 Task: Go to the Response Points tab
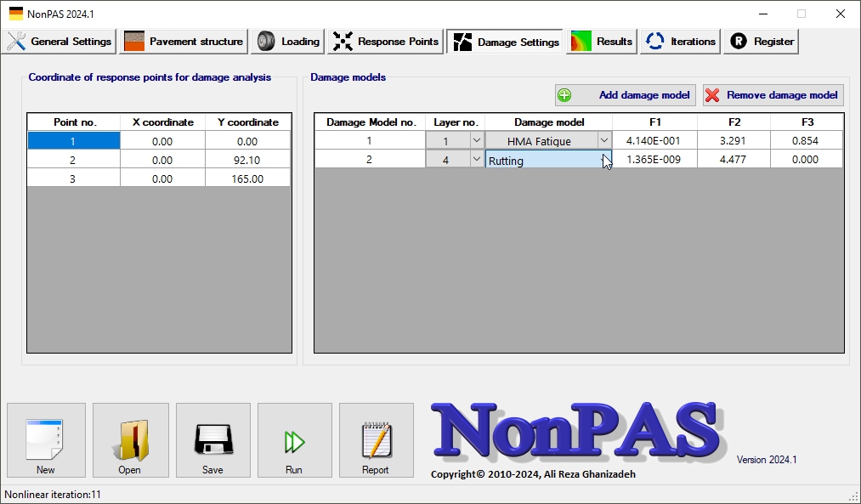coord(387,42)
